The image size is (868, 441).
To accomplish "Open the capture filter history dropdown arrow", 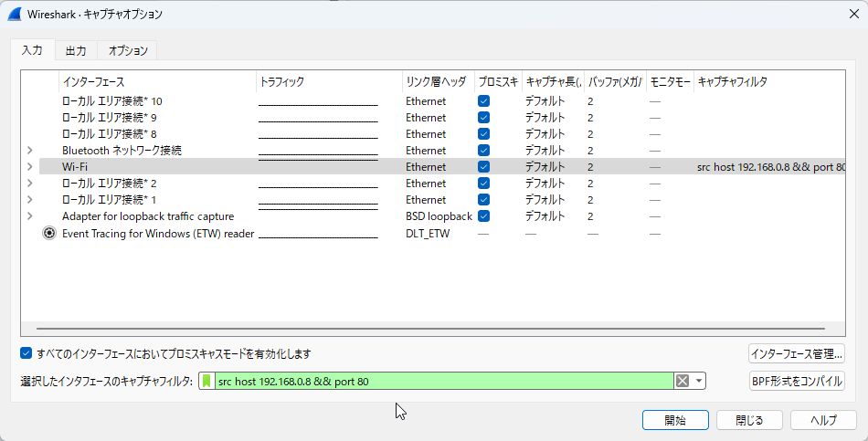I will [x=699, y=381].
